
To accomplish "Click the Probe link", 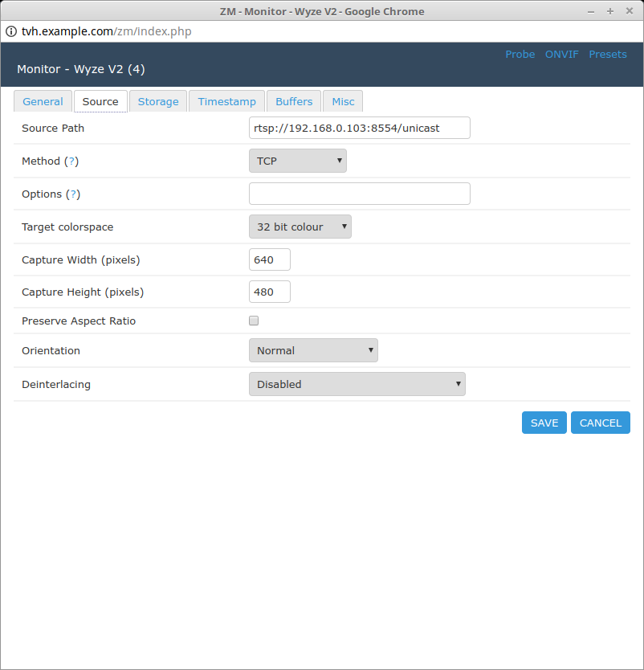I will coord(520,55).
